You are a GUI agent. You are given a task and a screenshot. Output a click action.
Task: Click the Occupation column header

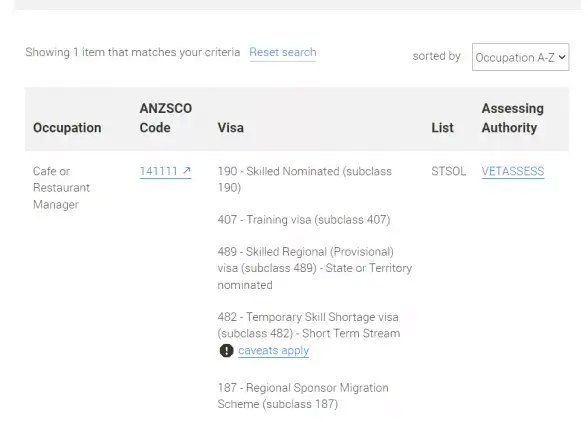(67, 128)
